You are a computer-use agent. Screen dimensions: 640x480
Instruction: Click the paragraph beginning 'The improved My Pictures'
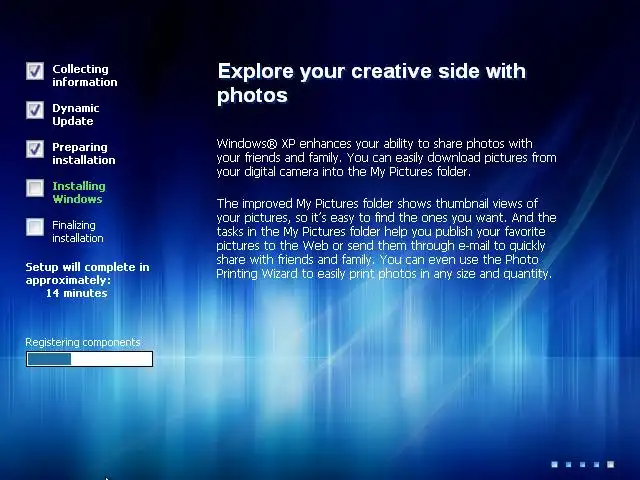point(387,238)
